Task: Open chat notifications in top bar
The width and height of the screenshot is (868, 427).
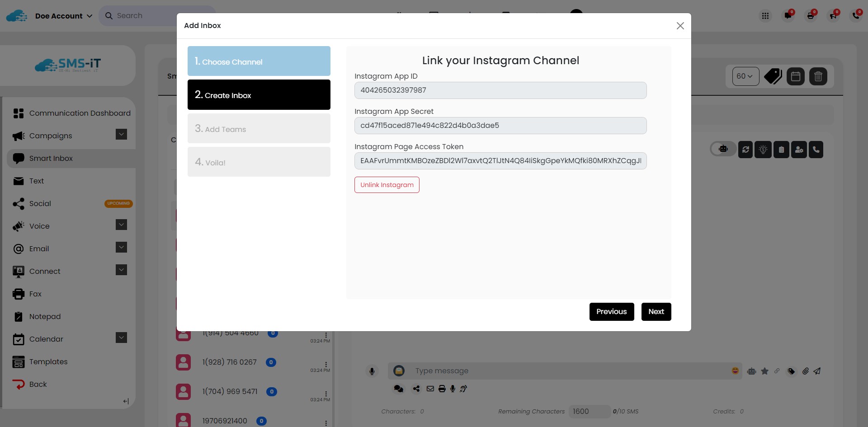Action: coord(788,16)
